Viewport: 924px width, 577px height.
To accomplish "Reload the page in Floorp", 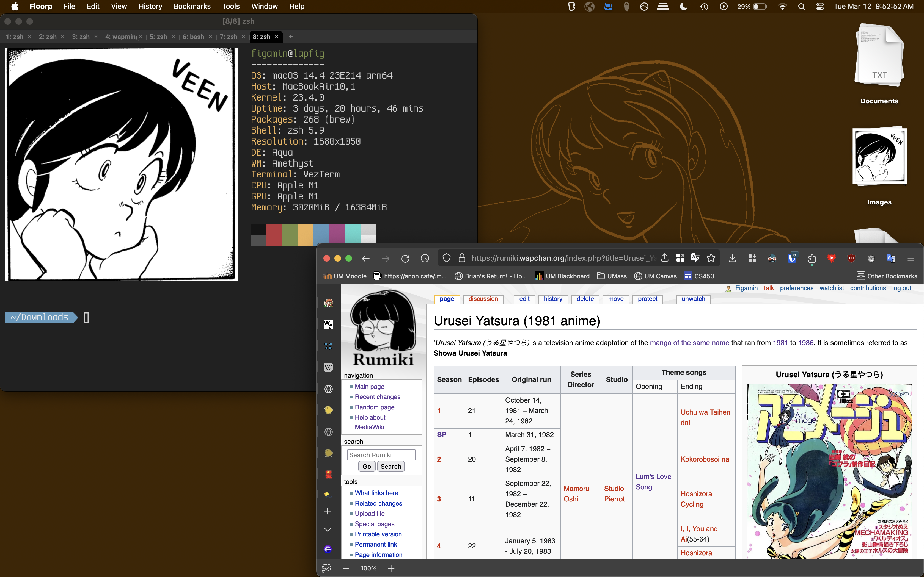I will [405, 258].
